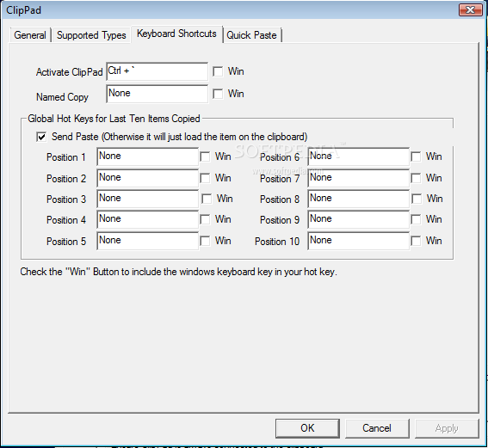Check the Win box for Position 3
The width and height of the screenshot is (488, 448).
(x=207, y=199)
